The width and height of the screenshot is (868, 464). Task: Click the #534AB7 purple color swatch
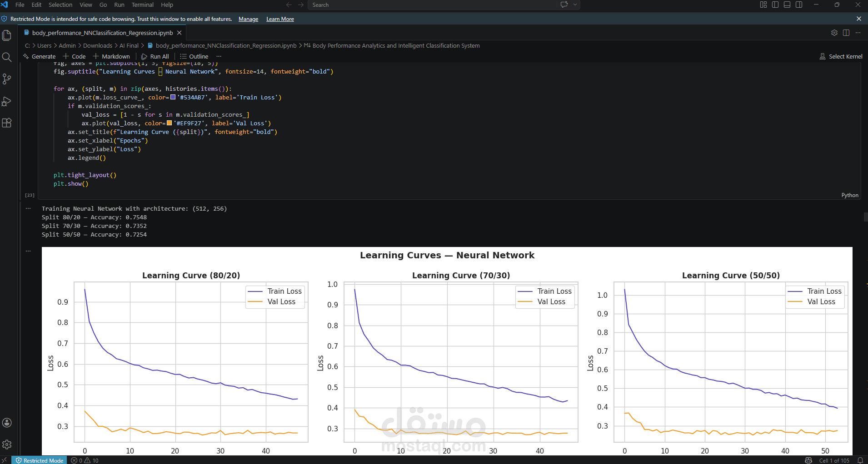click(173, 97)
